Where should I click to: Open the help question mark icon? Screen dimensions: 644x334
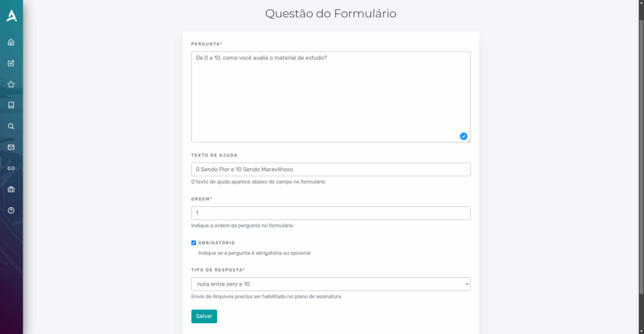(x=11, y=210)
